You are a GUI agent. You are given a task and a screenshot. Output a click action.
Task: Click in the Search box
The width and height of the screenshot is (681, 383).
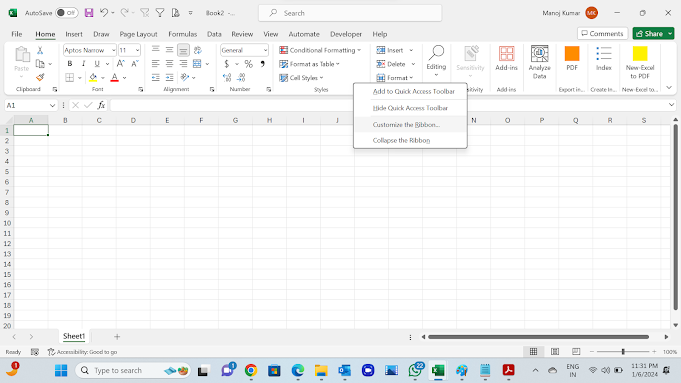(350, 13)
